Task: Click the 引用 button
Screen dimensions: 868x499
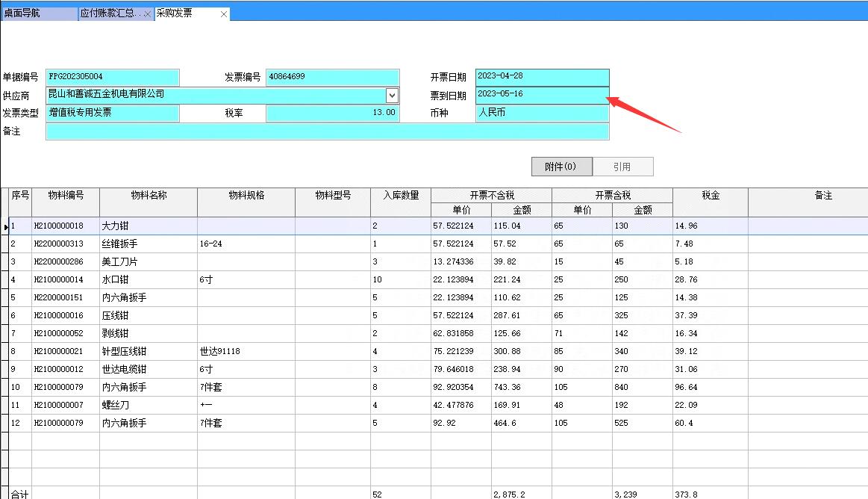Action: [x=622, y=167]
